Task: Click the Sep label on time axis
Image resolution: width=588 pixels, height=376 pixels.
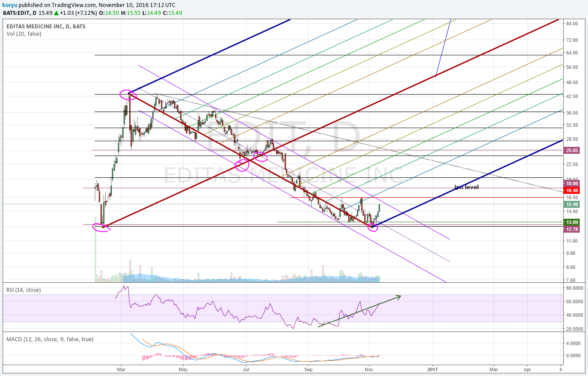Action: pyautogui.click(x=309, y=369)
